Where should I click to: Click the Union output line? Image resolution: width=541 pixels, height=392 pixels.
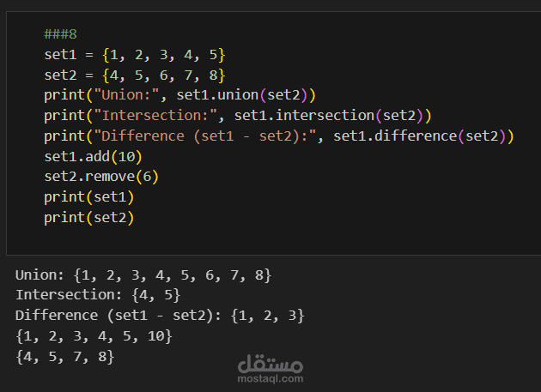coord(143,275)
